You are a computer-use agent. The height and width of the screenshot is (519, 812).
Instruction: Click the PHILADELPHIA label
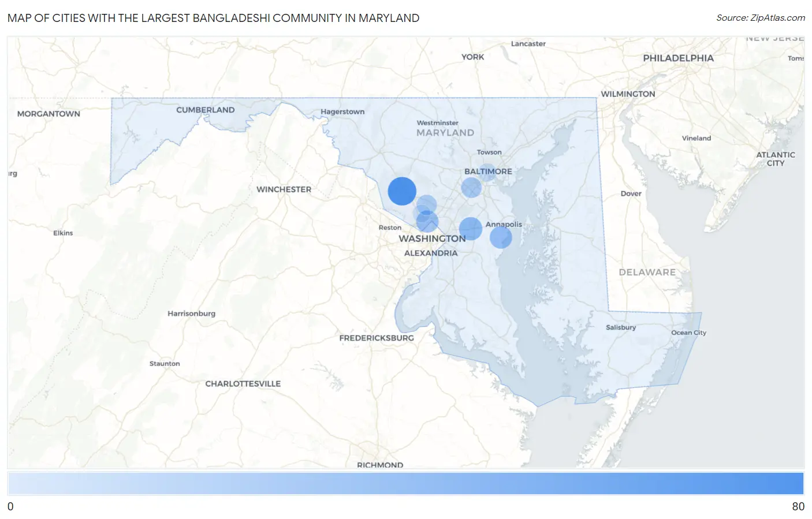(679, 58)
